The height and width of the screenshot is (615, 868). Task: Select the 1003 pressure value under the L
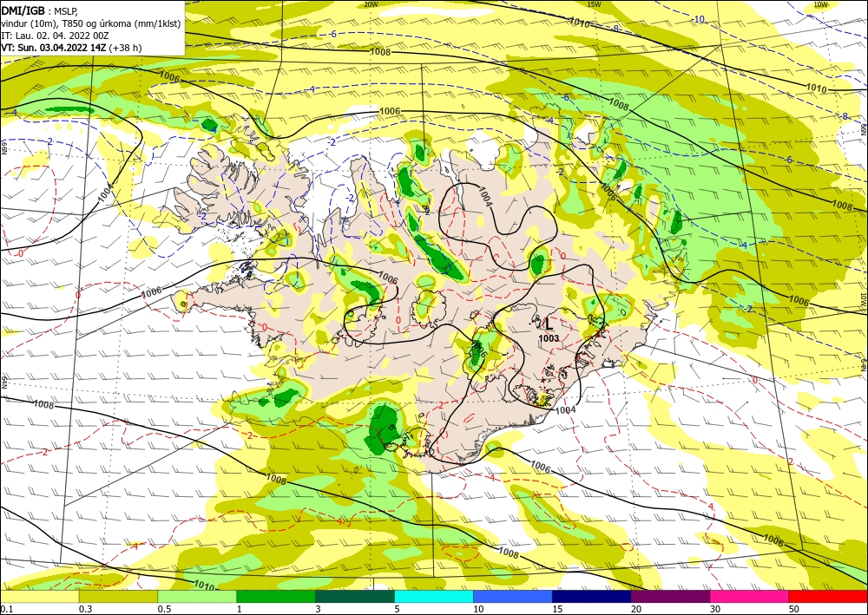[549, 338]
